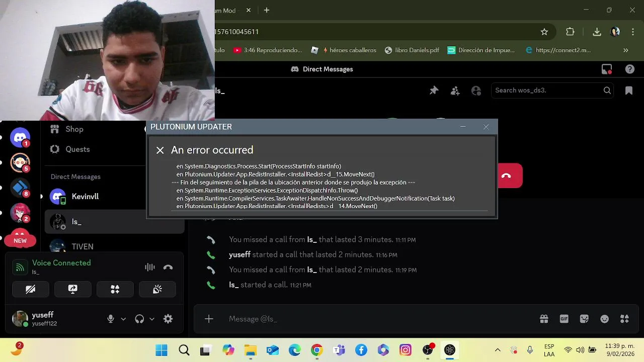Open Discord home direct messages icon
This screenshot has width=644, height=362.
point(20,137)
